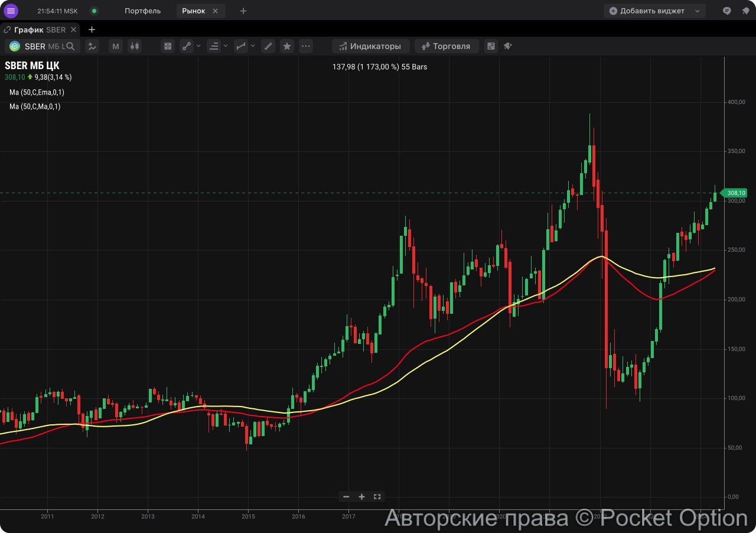Open the purple main menu button
This screenshot has height=533, width=756.
point(11,11)
